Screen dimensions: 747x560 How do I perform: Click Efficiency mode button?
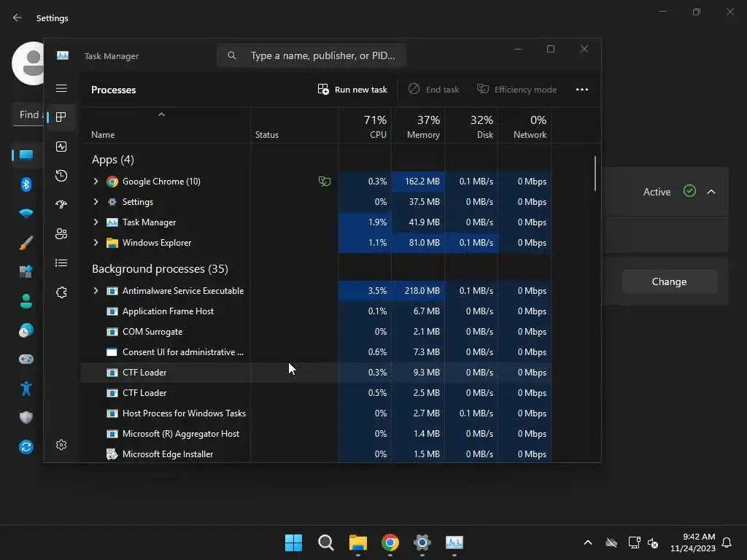pyautogui.click(x=517, y=90)
